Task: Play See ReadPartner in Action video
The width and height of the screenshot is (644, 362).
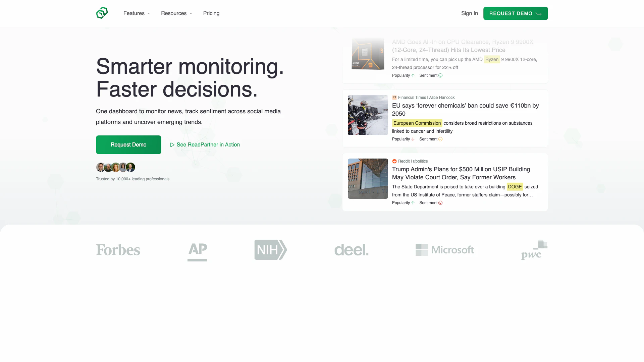Action: (x=205, y=145)
